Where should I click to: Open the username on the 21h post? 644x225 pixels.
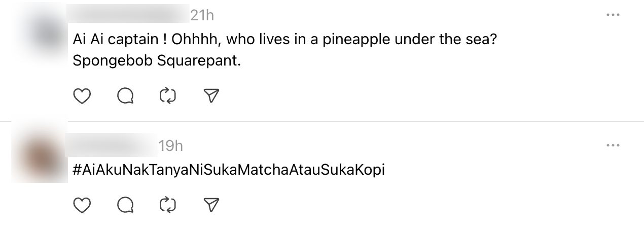point(129,15)
